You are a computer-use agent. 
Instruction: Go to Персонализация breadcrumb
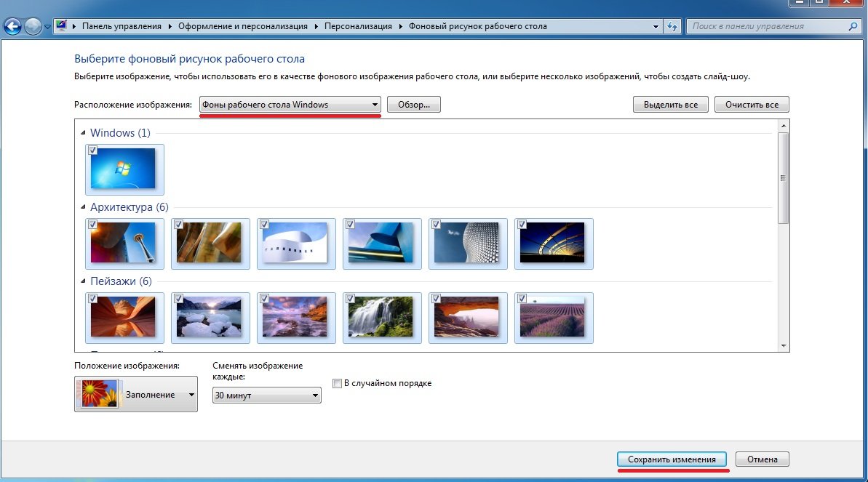[x=358, y=26]
